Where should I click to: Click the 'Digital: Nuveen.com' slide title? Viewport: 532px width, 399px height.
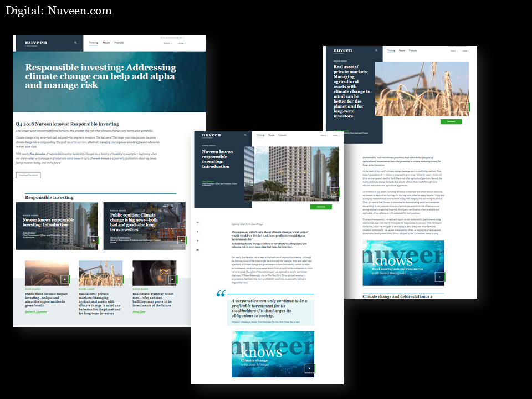click(x=59, y=11)
